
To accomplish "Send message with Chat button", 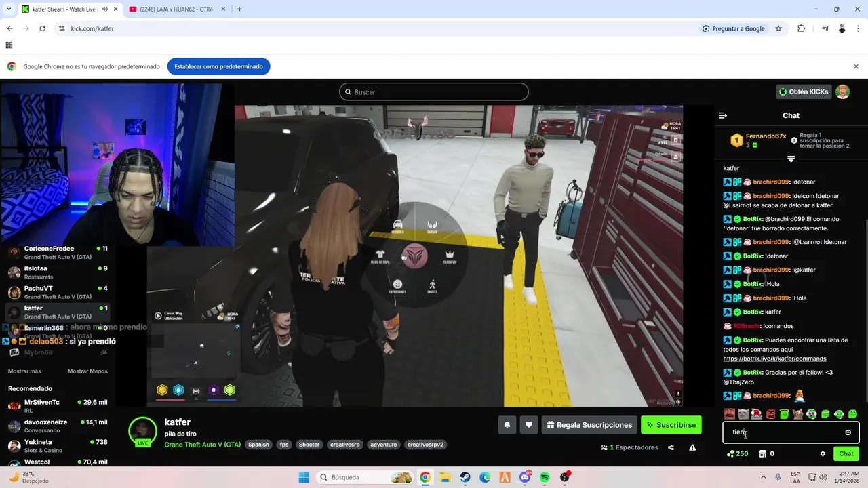I will (x=846, y=454).
